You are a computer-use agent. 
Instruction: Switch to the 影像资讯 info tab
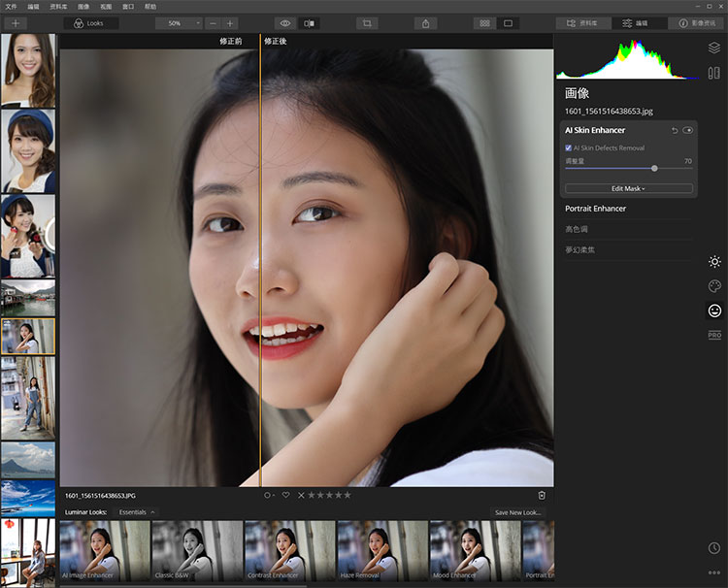click(x=696, y=23)
